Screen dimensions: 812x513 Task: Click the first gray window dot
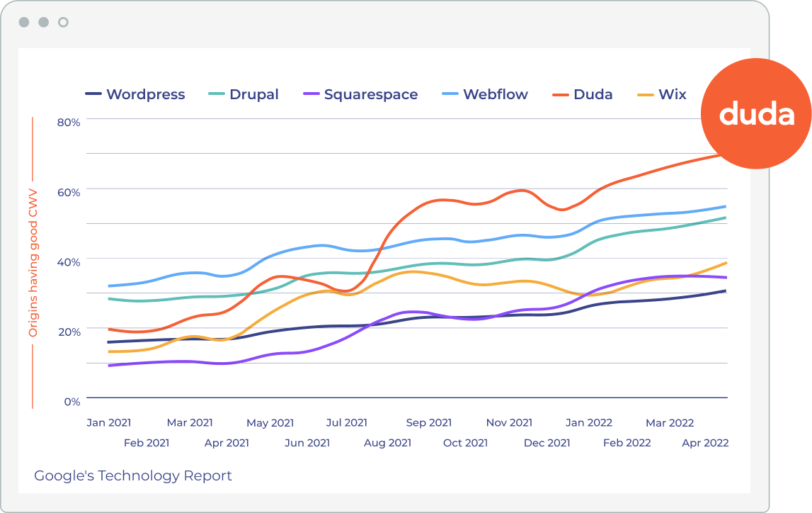pos(24,22)
